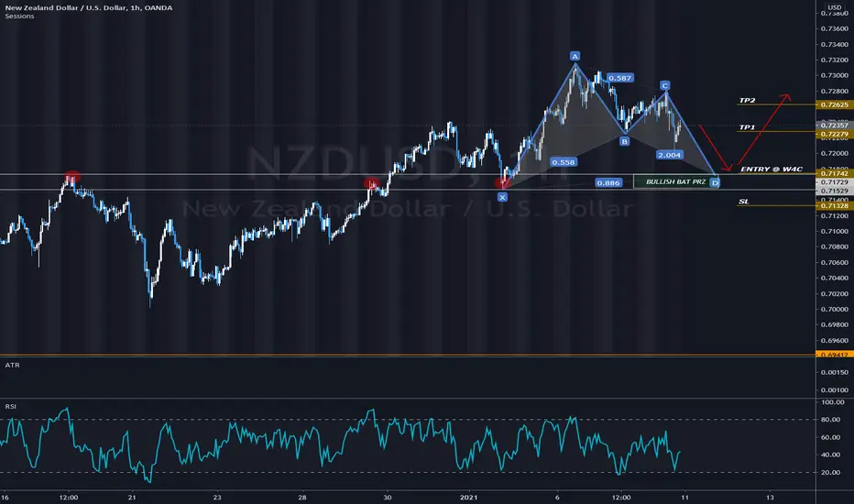The image size is (854, 504).
Task: Select the 0.72625 price label
Action: coord(835,104)
